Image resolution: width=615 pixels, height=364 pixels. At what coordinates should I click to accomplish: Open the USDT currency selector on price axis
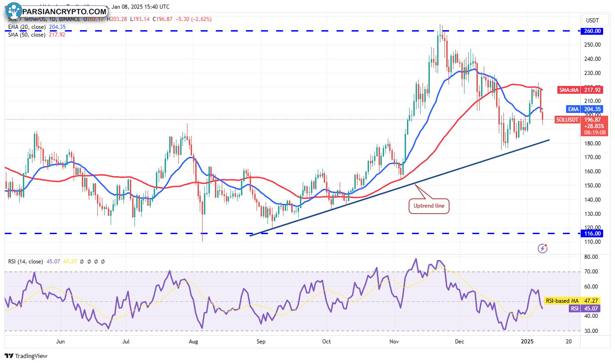click(596, 20)
